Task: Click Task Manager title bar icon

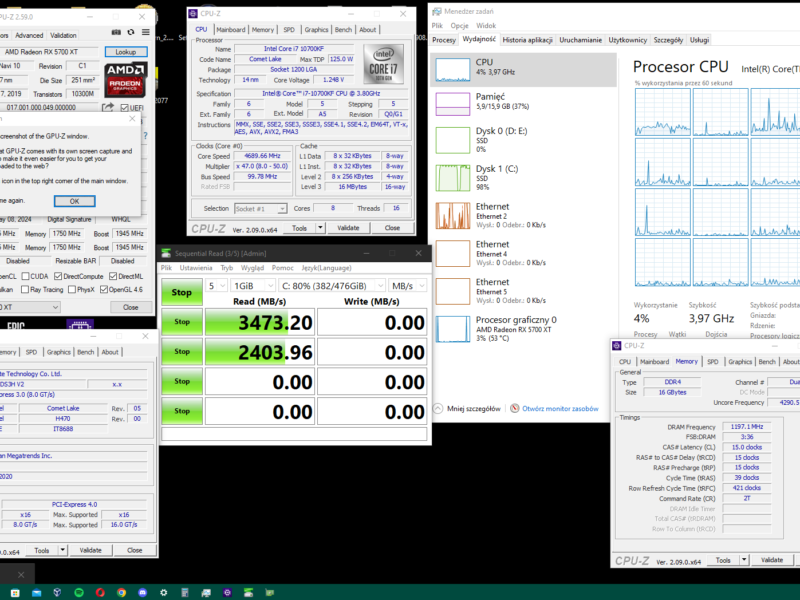Action: (437, 11)
